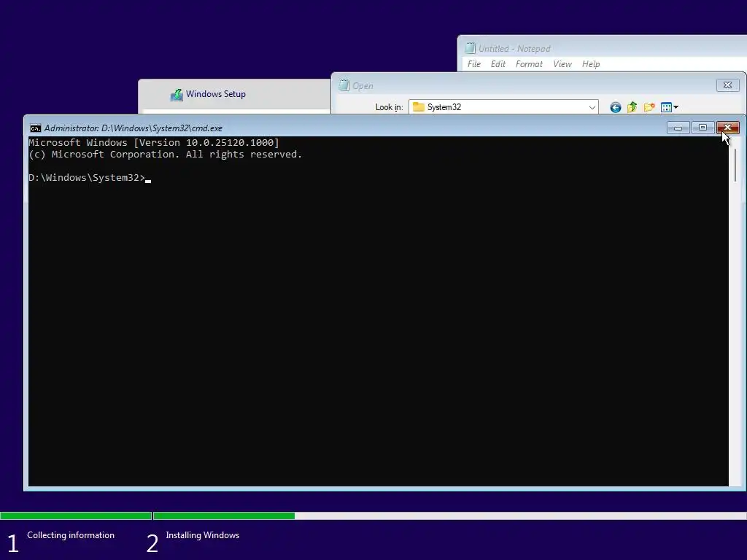This screenshot has height=560, width=747.
Task: Close the command prompt window
Action: tap(727, 128)
